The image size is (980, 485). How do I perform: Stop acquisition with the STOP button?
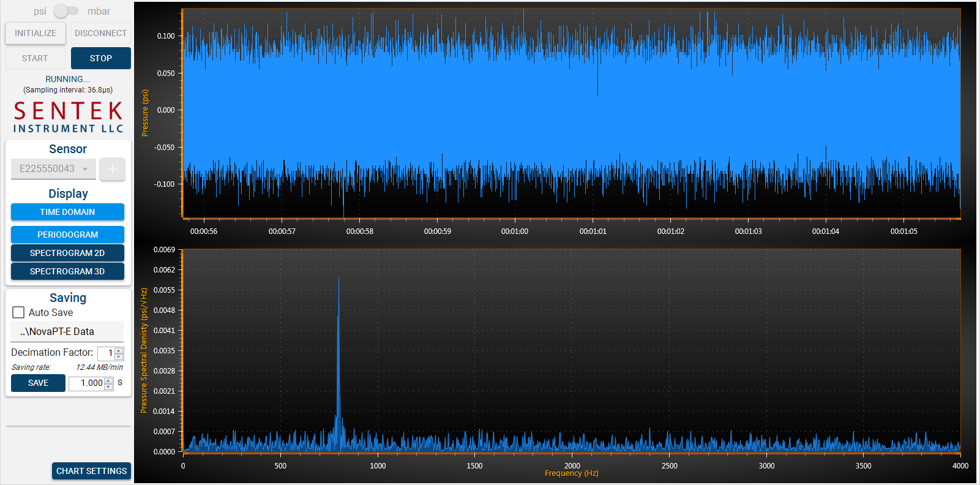(x=101, y=58)
